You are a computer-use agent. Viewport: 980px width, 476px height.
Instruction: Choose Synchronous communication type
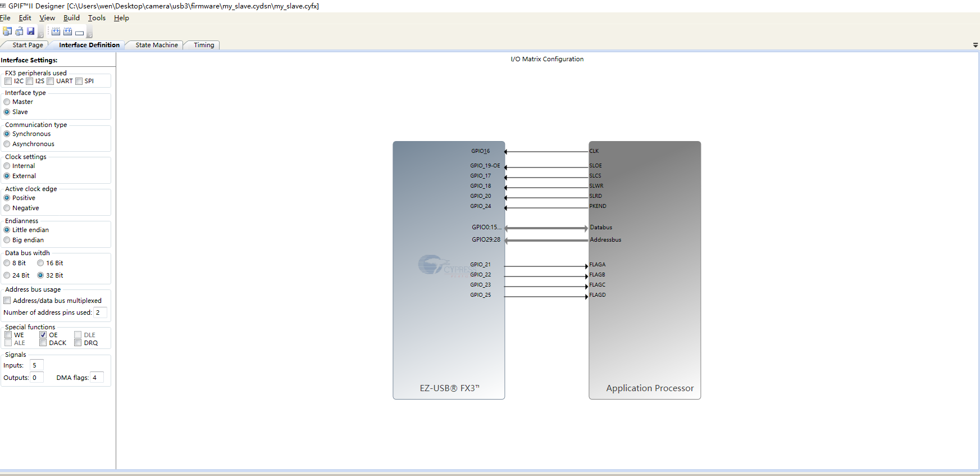7,134
